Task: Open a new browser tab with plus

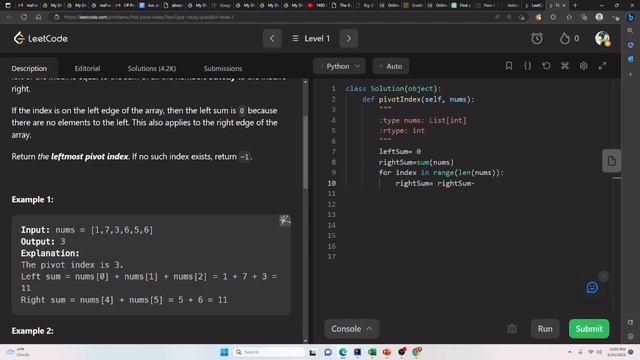Action: (575, 5)
